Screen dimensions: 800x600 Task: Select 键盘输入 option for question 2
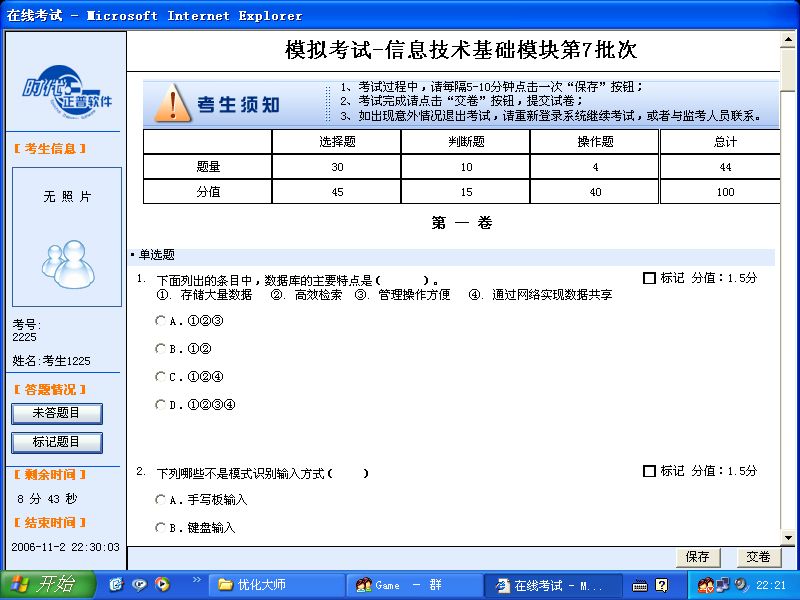pos(160,527)
